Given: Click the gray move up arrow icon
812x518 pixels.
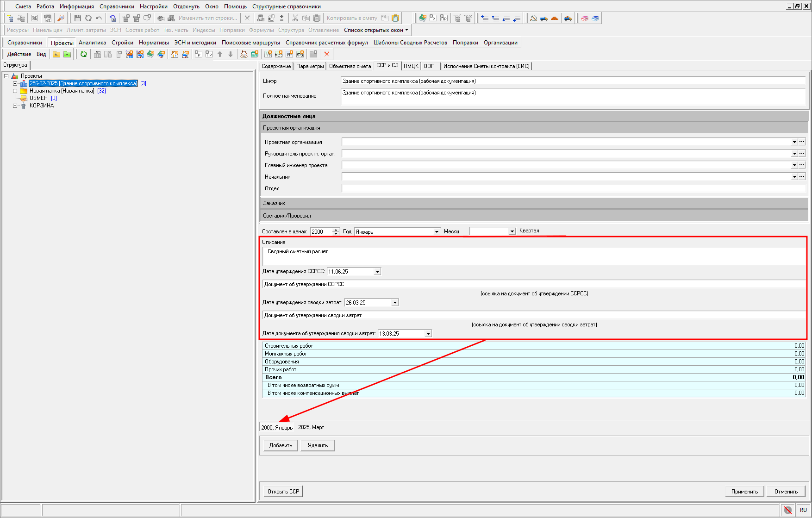Looking at the screenshot, I should pos(220,54).
